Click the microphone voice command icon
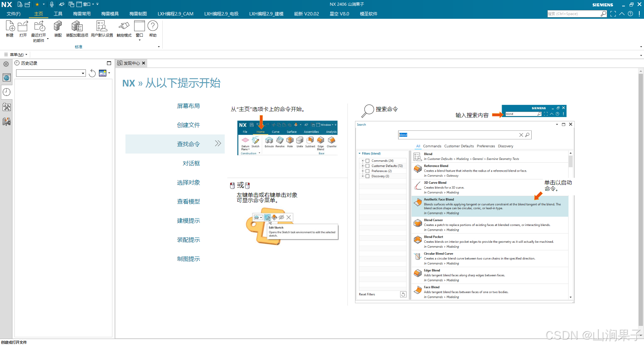 pyautogui.click(x=52, y=4)
